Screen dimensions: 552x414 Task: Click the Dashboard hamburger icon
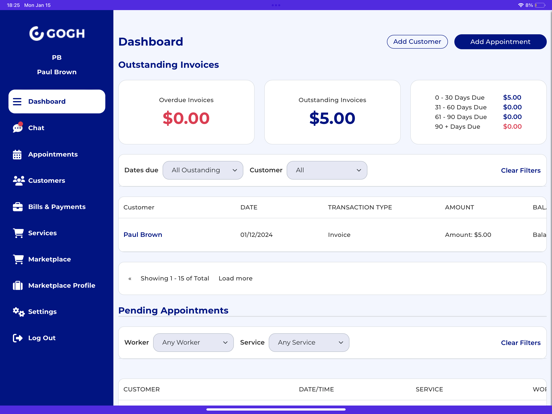tap(17, 101)
